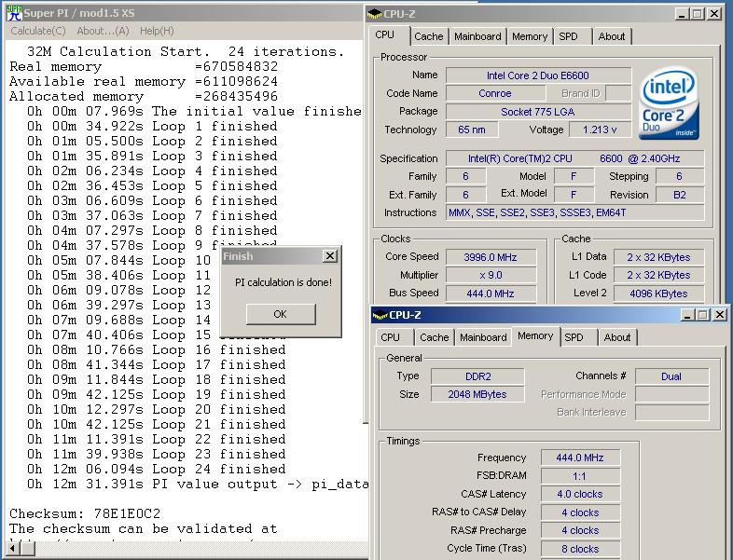Viewport: 733px width, 560px height.
Task: Click the '32M Calculation Start' line
Action: click(x=186, y=51)
